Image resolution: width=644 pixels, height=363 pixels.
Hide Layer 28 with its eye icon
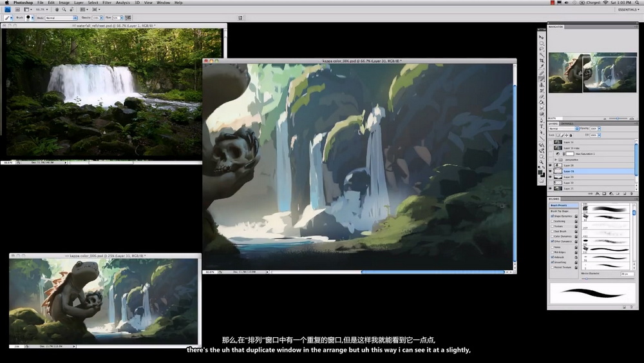coord(550,165)
